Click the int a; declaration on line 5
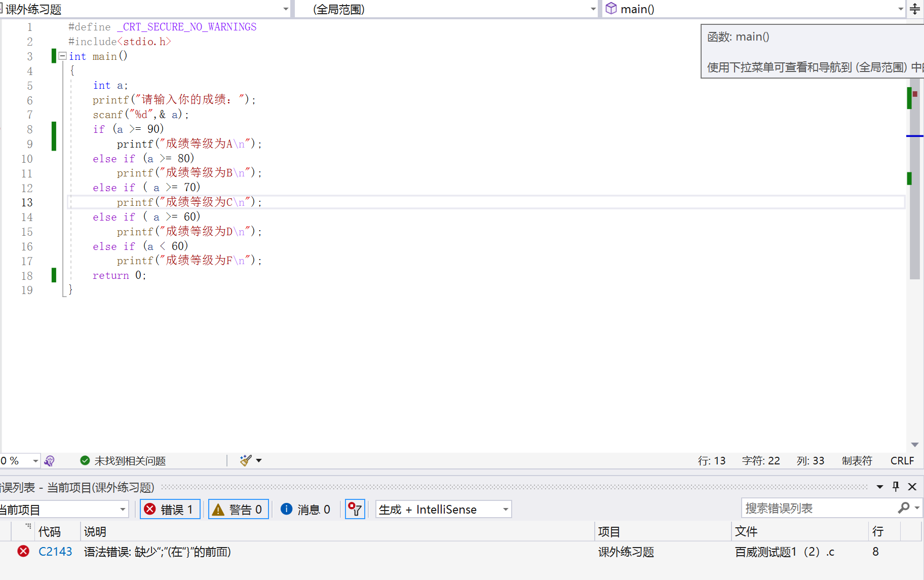The width and height of the screenshot is (924, 580). pyautogui.click(x=110, y=85)
